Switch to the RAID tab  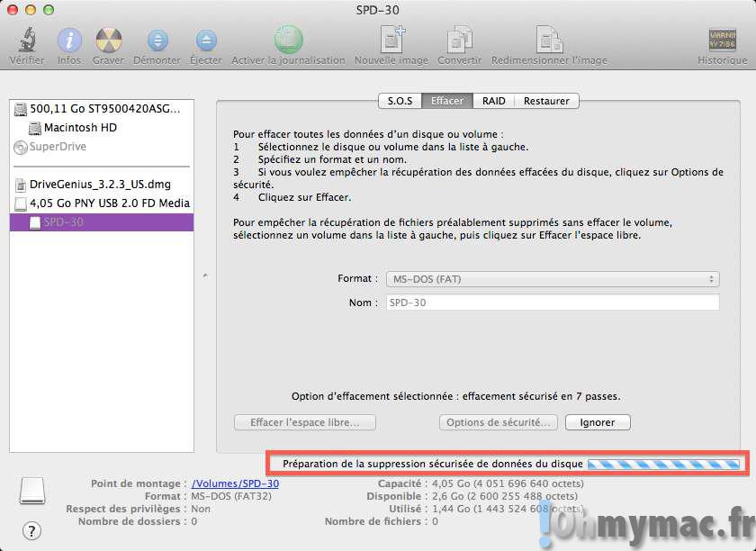[493, 101]
